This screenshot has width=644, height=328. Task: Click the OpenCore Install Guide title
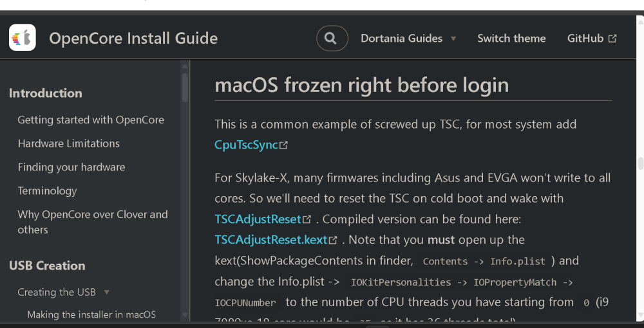(133, 39)
